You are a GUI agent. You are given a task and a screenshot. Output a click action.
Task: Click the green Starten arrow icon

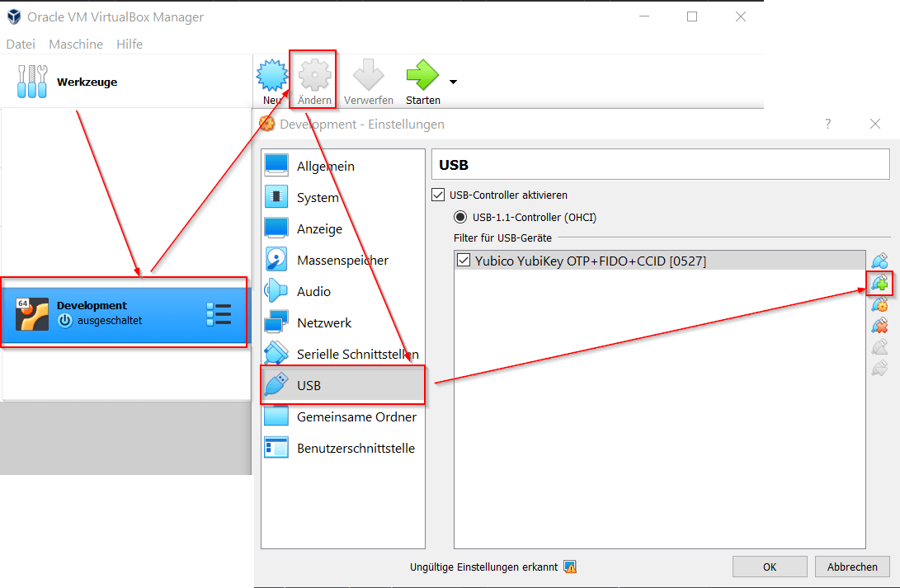pyautogui.click(x=422, y=77)
